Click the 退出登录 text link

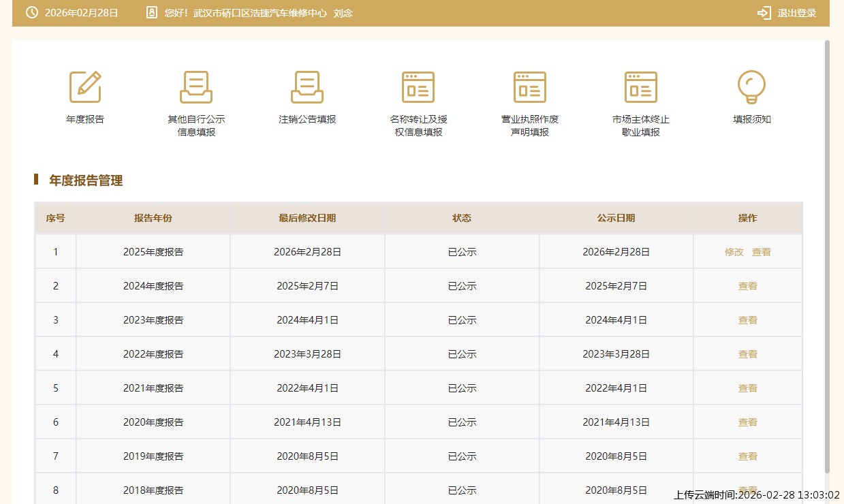click(796, 13)
